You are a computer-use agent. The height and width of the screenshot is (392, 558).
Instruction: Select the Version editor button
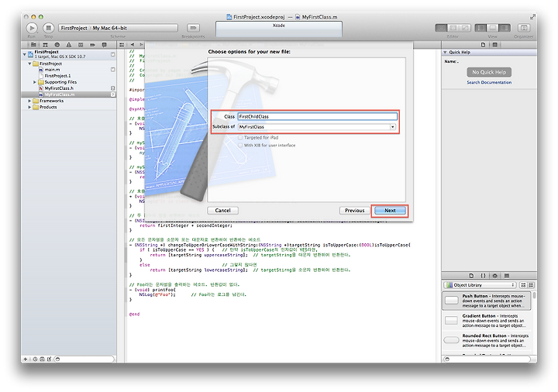coord(465,28)
